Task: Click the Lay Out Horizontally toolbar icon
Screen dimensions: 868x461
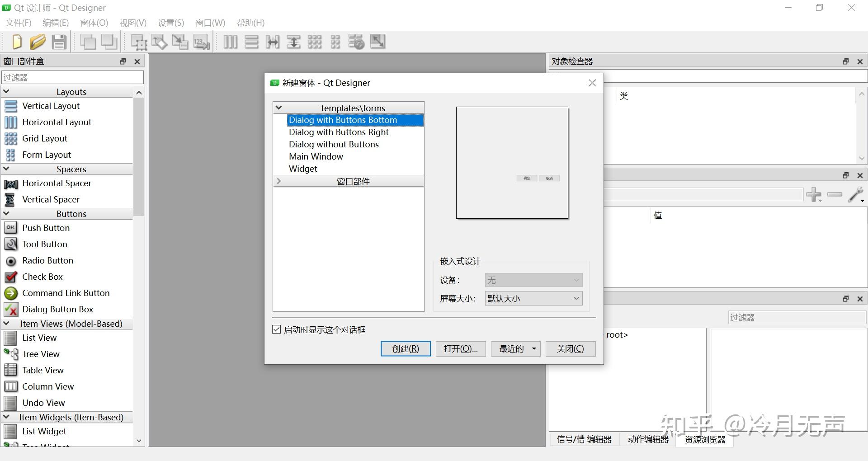Action: (231, 42)
